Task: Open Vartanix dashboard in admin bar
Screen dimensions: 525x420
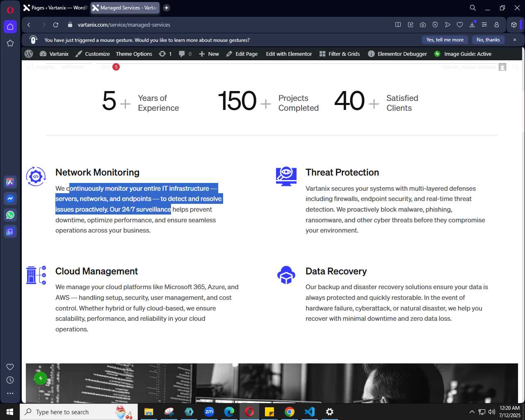Action: tap(54, 54)
